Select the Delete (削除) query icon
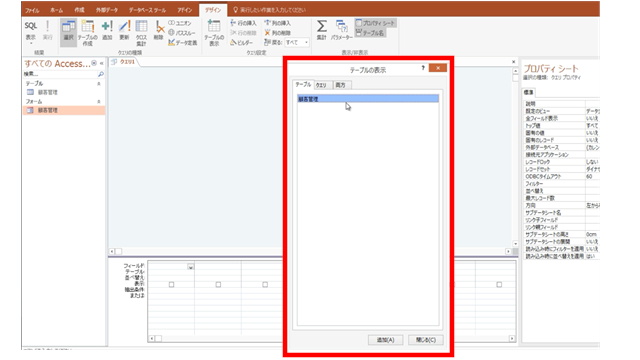640x360 pixels. (159, 31)
